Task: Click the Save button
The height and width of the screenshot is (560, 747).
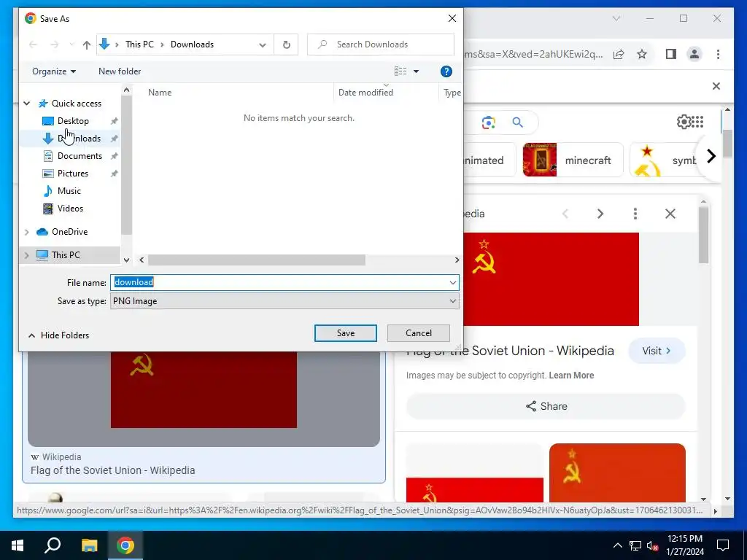Action: coord(345,333)
